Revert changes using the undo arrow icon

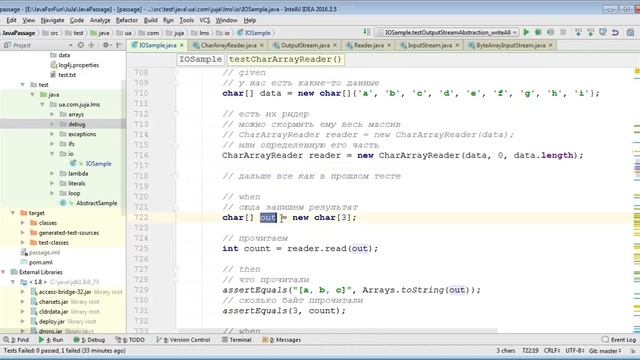[615, 32]
